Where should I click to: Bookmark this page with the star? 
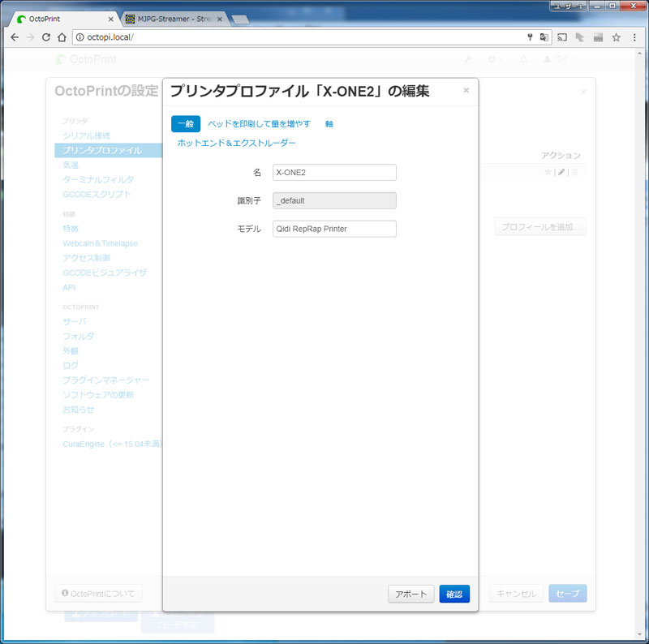click(617, 37)
